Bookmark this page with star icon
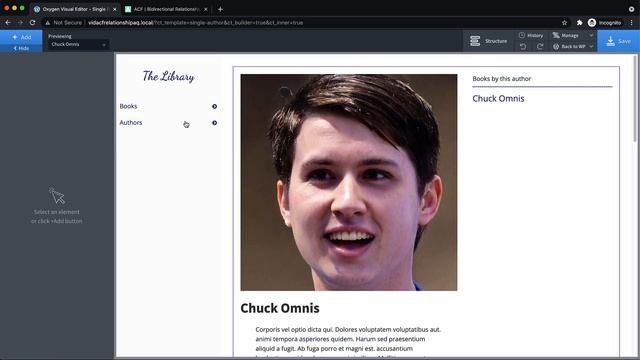Image resolution: width=640 pixels, height=360 pixels. 564,23
